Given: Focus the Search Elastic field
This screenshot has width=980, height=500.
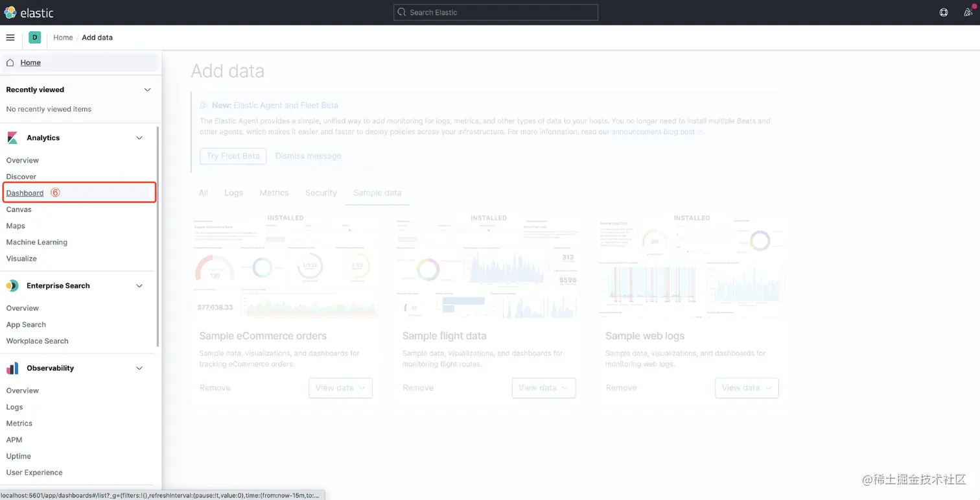Looking at the screenshot, I should pyautogui.click(x=496, y=12).
